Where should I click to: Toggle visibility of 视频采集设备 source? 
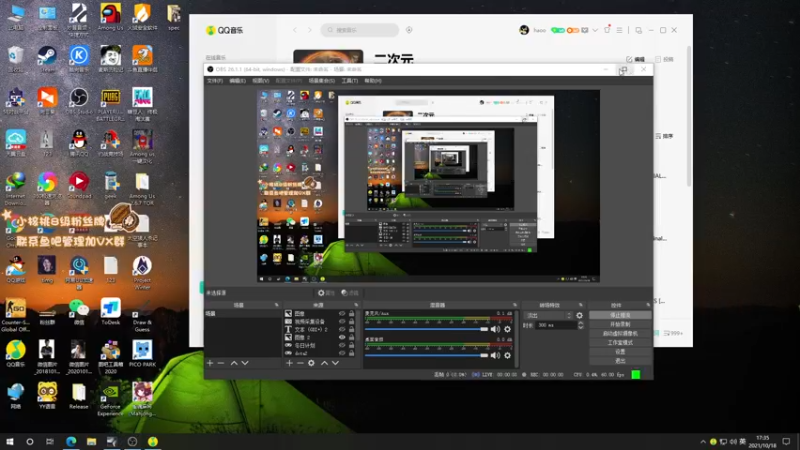tap(342, 321)
